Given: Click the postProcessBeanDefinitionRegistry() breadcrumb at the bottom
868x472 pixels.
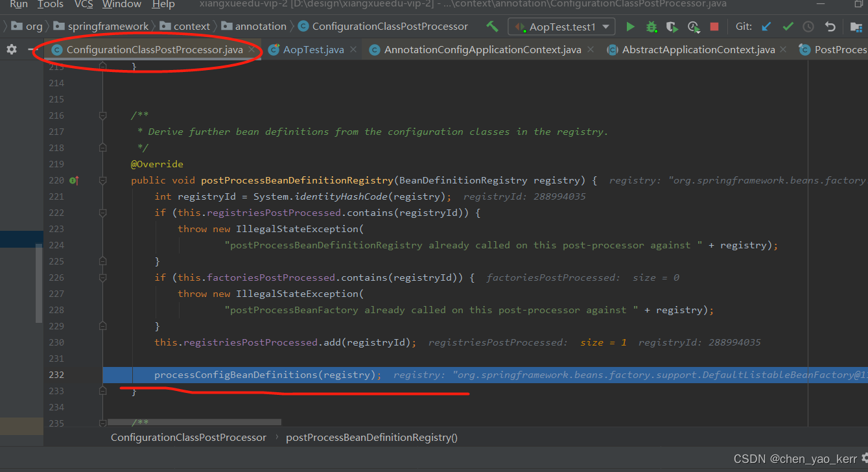Looking at the screenshot, I should (x=371, y=438).
